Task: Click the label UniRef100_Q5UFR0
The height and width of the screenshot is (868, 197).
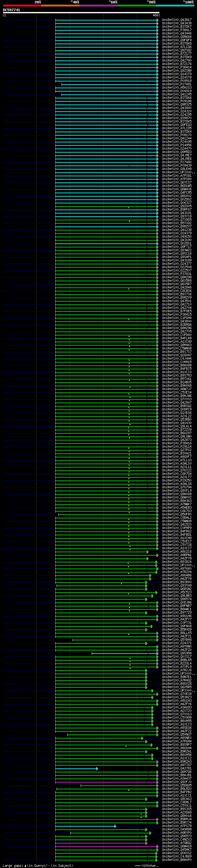Action: click(x=177, y=515)
